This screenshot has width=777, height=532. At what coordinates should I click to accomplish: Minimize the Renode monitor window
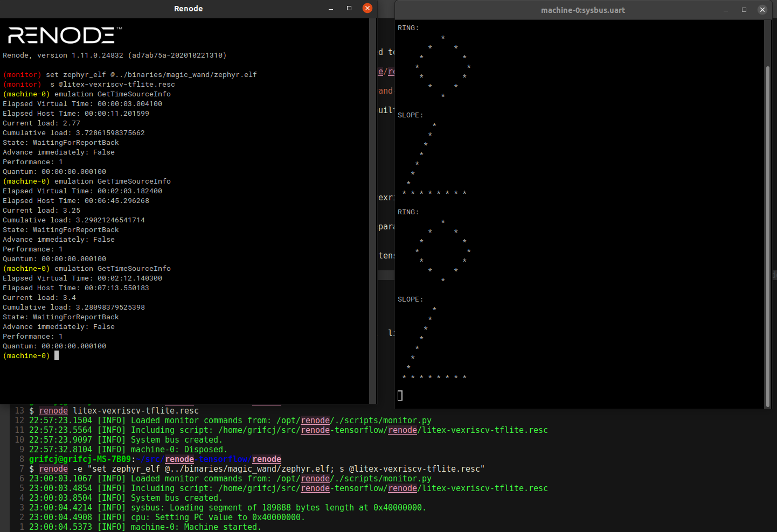click(x=331, y=9)
